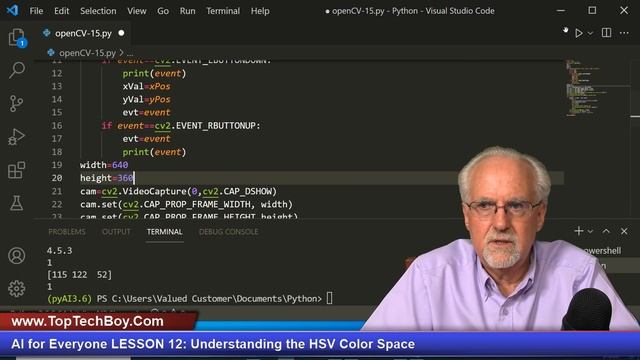Close the terminal panel
This screenshot has height=360, width=640.
coord(624,231)
